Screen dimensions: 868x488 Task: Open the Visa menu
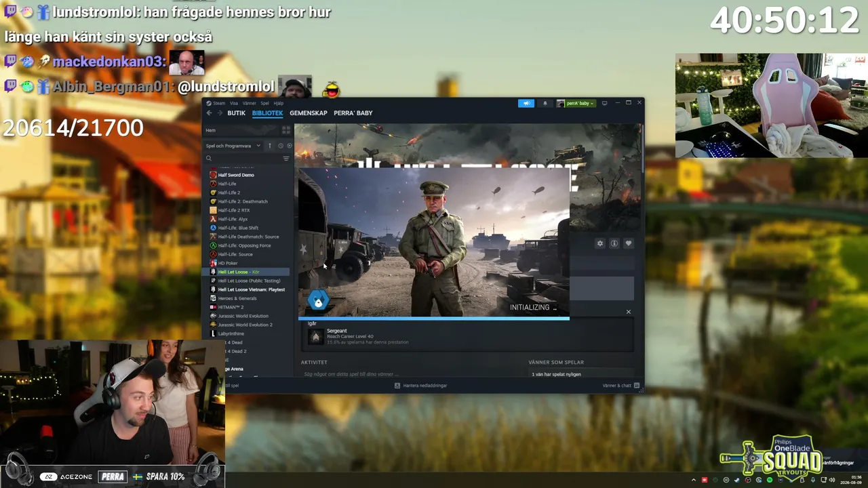click(234, 103)
